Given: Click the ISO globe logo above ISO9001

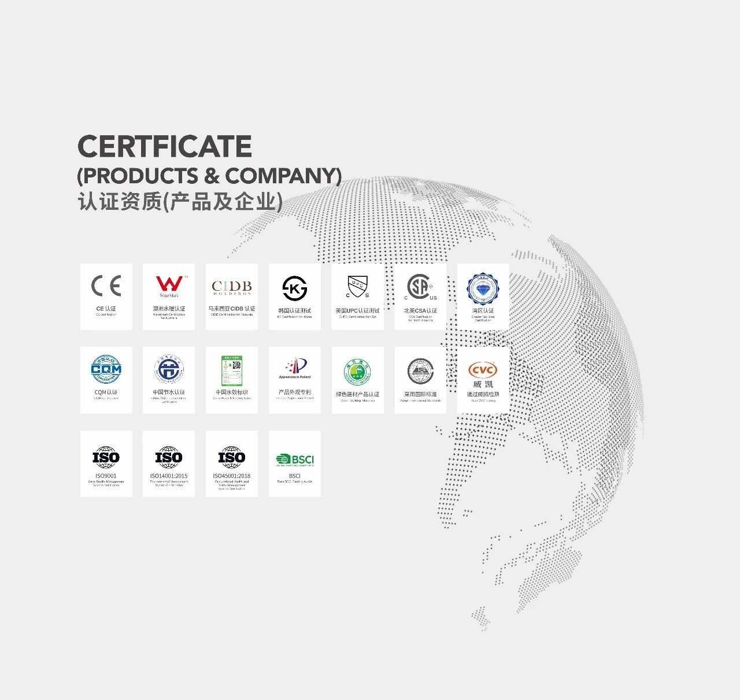Looking at the screenshot, I should [106, 457].
